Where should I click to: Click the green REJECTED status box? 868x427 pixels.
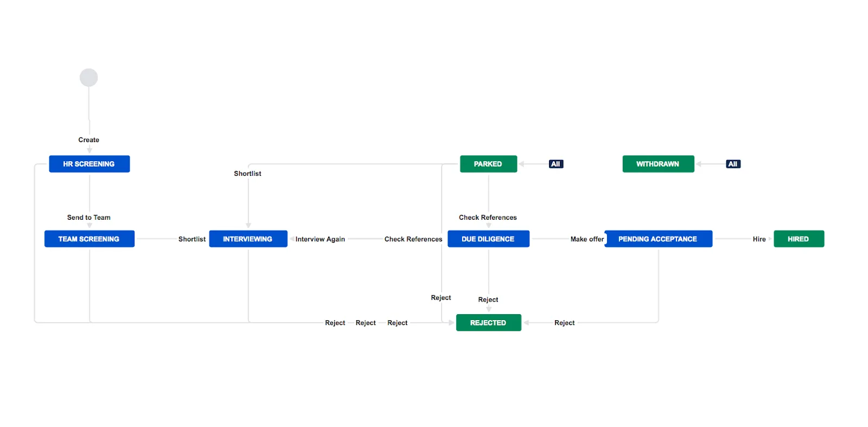488,323
